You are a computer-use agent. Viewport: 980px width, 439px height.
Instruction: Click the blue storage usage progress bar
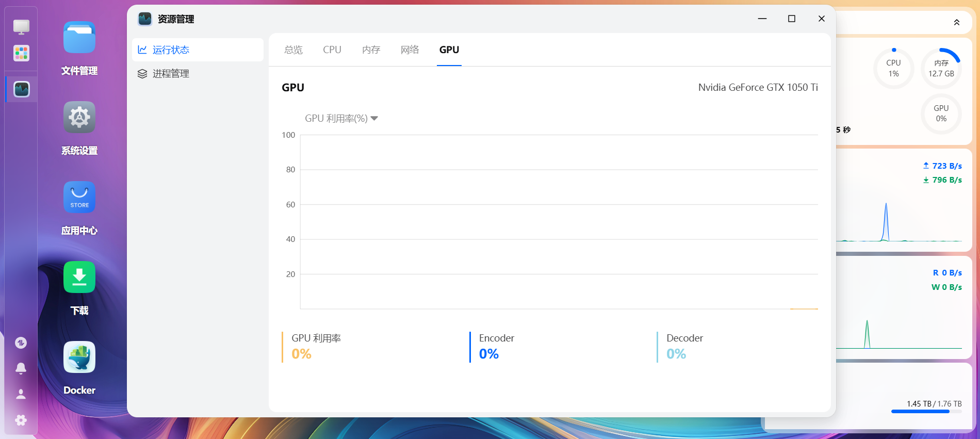[x=926, y=412]
